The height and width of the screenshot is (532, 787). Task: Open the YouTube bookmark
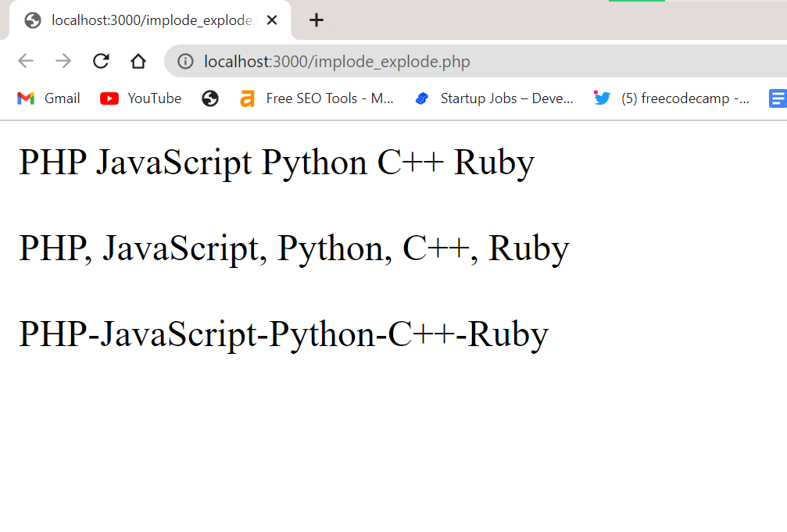tap(141, 98)
